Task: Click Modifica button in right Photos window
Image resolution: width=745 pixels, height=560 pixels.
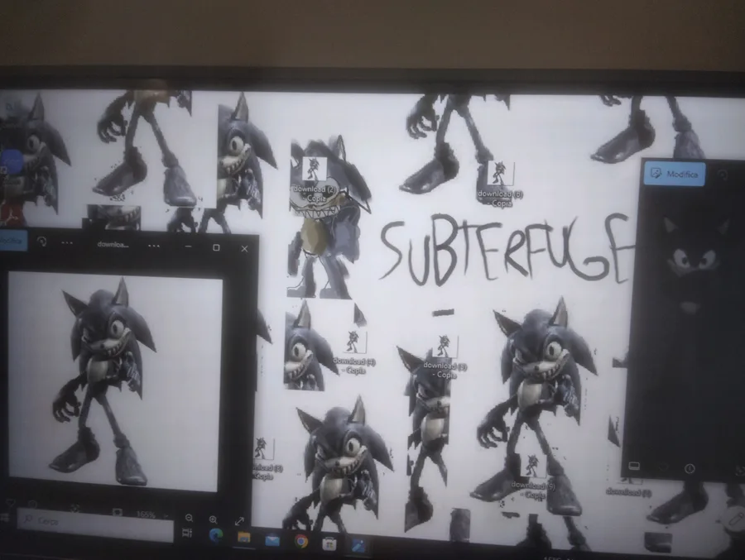Action: click(x=675, y=174)
